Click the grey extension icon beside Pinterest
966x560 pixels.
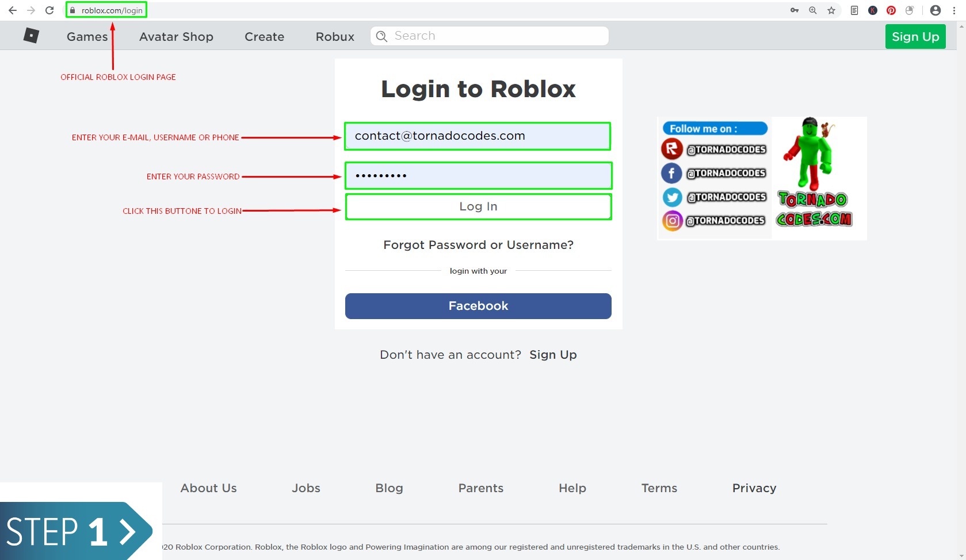coord(910,10)
